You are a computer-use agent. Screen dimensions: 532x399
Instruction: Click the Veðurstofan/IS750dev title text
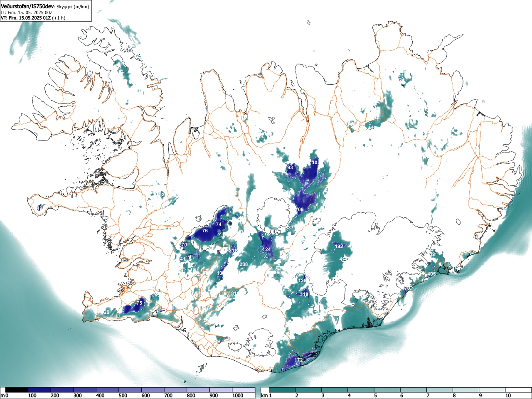click(x=27, y=6)
